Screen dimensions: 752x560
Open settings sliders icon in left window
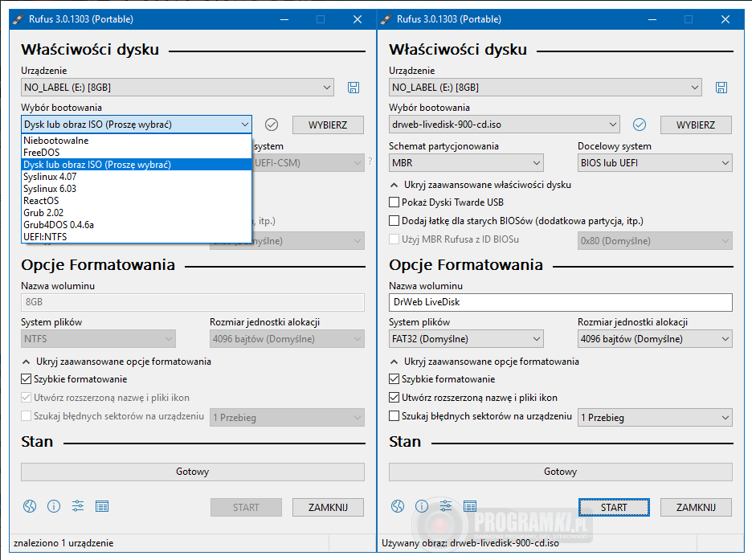click(78, 506)
